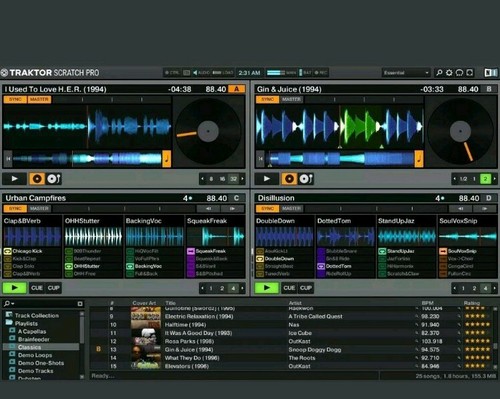Click the Cover Art column header
The width and height of the screenshot is (500, 399).
pos(144,303)
